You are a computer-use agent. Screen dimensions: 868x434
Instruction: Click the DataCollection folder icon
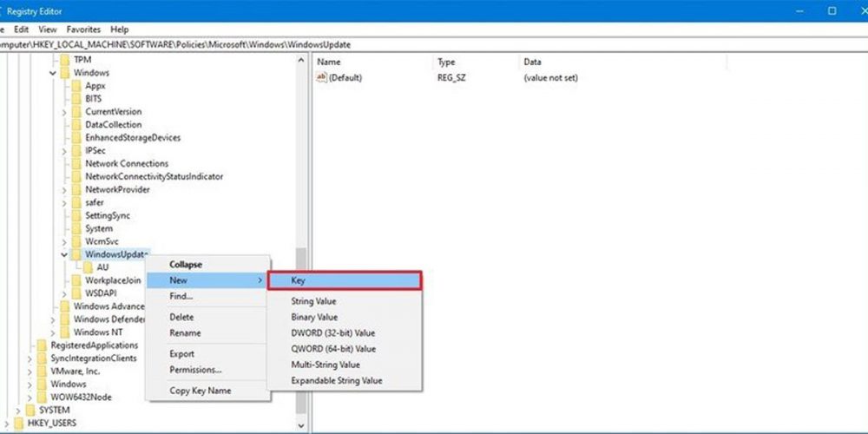(76, 125)
